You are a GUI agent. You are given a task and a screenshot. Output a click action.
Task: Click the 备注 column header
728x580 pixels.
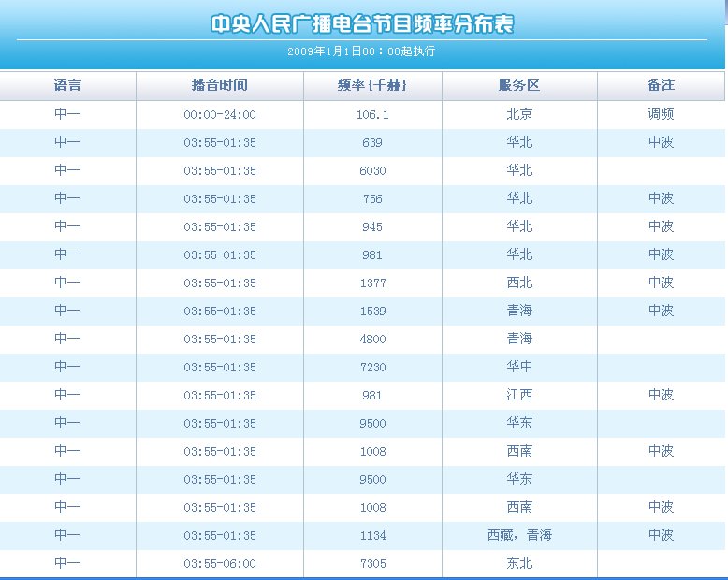(x=661, y=85)
